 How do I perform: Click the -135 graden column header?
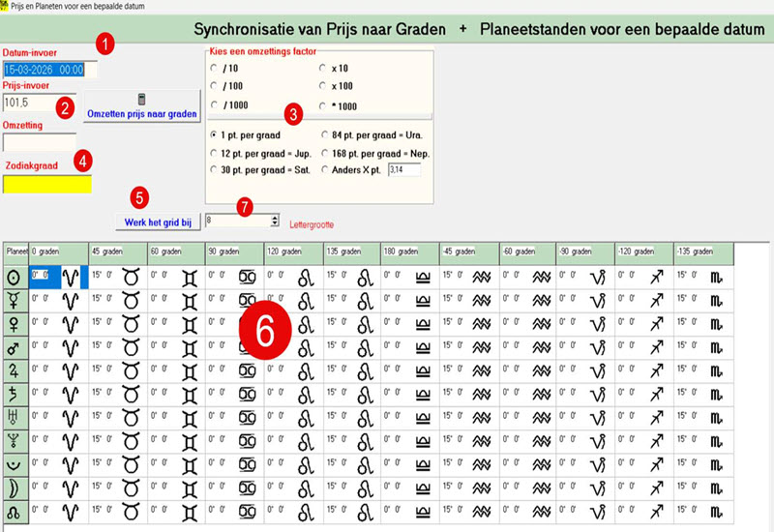[x=704, y=253]
